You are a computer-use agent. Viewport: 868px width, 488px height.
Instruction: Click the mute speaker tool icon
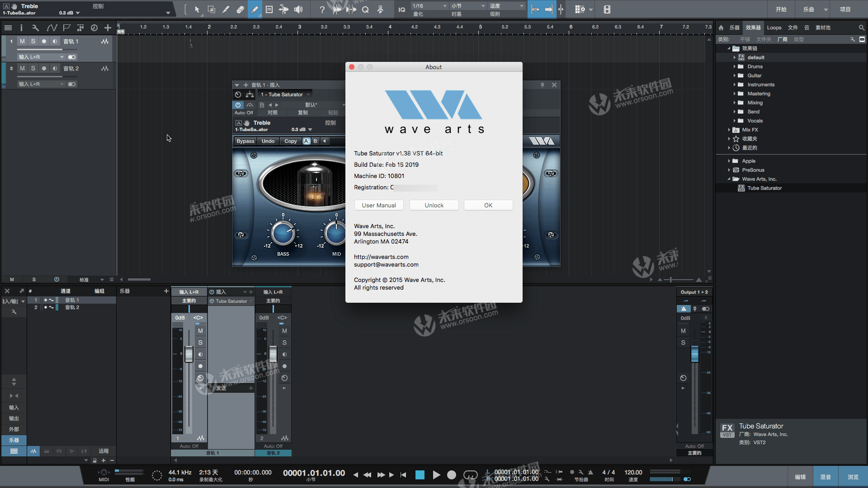click(298, 9)
